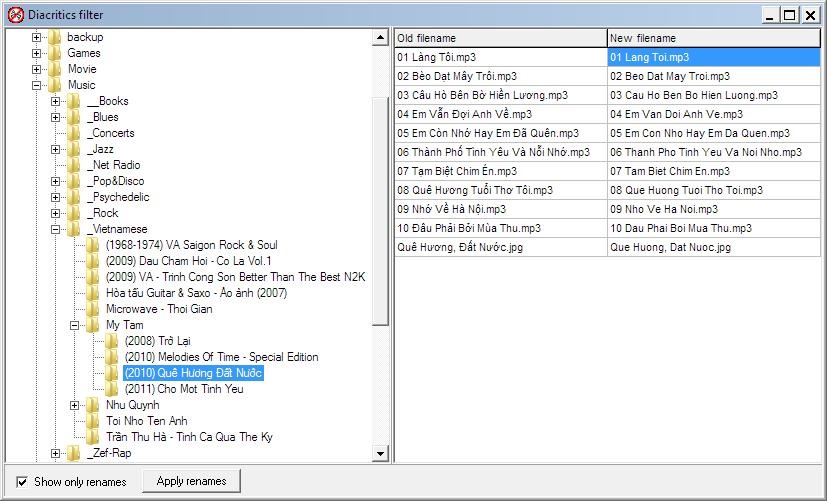Click the folder icon beside Toi Nho Ten Anh
The image size is (827, 501).
93,421
